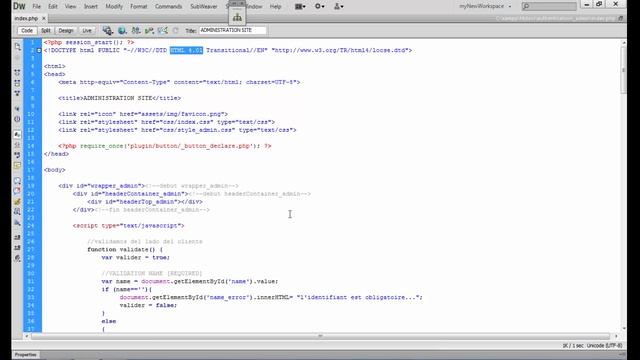Image resolution: width=640 pixels, height=360 pixels.
Task: Select the index.php document tab
Action: click(x=26, y=18)
